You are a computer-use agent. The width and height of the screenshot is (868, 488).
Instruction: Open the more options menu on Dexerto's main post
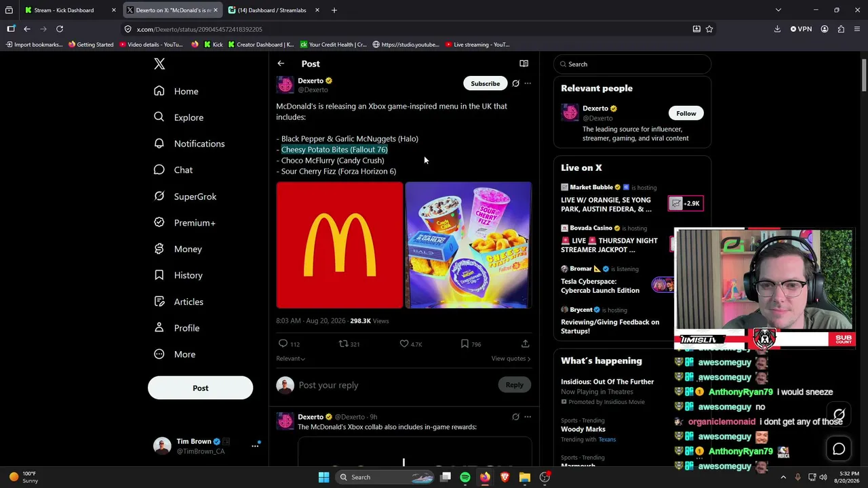click(528, 83)
